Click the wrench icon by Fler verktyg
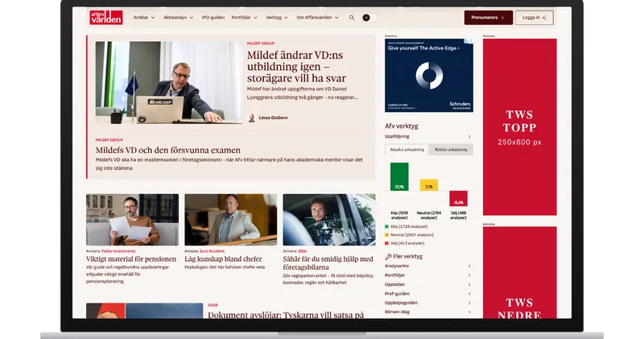The height and width of the screenshot is (339, 644). pos(388,256)
